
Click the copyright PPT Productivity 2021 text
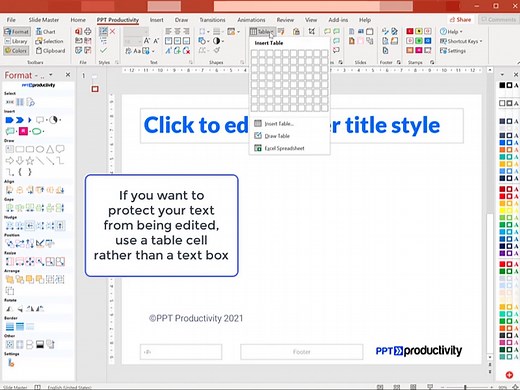pyautogui.click(x=196, y=318)
